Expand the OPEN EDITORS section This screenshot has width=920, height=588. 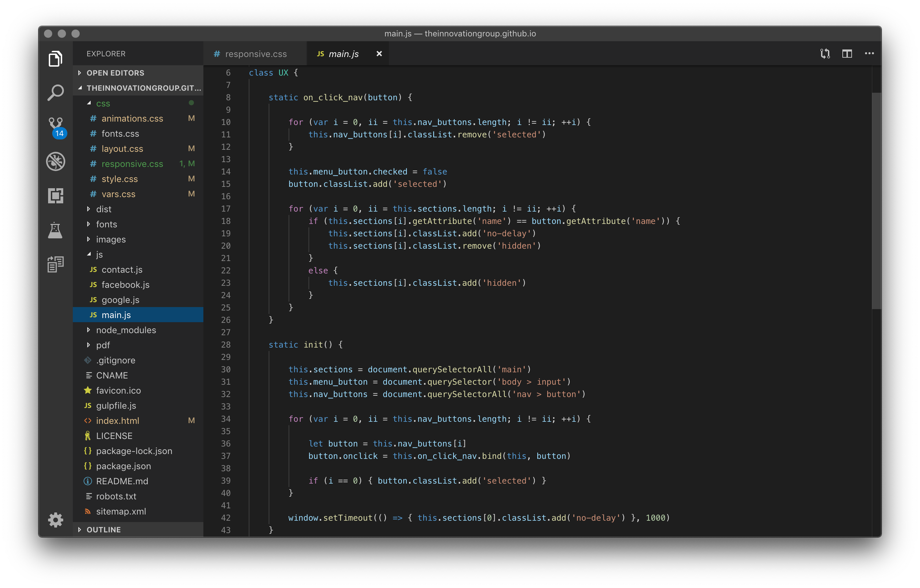pyautogui.click(x=115, y=73)
